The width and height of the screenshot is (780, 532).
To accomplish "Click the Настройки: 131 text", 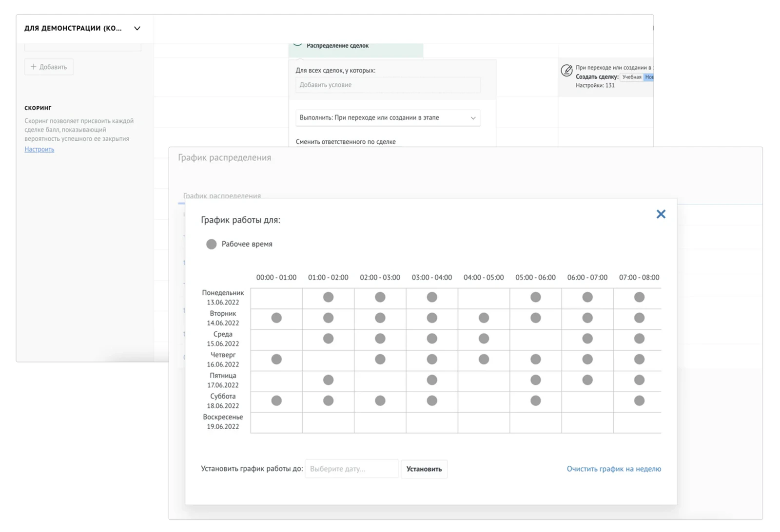I will (595, 85).
